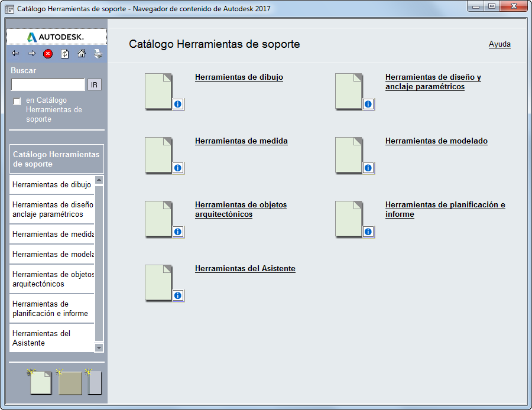Click the sidebar list scroll down arrow

(x=99, y=347)
